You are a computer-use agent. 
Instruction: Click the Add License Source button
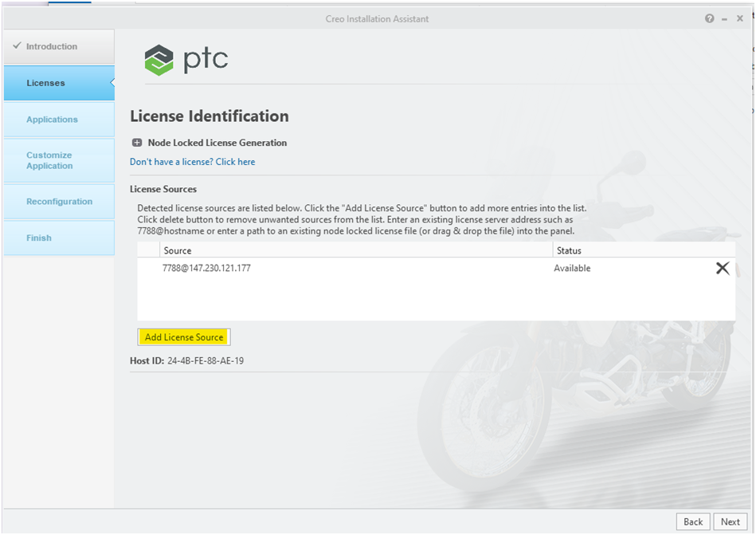click(x=184, y=337)
